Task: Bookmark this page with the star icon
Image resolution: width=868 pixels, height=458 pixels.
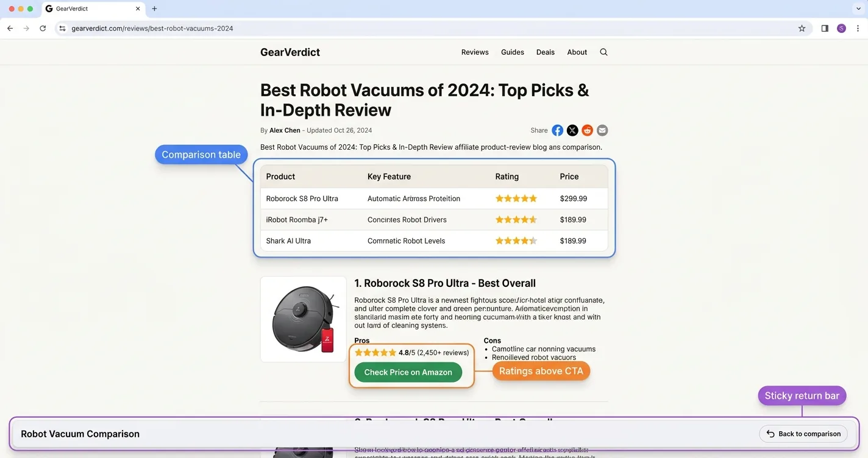Action: (802, 28)
